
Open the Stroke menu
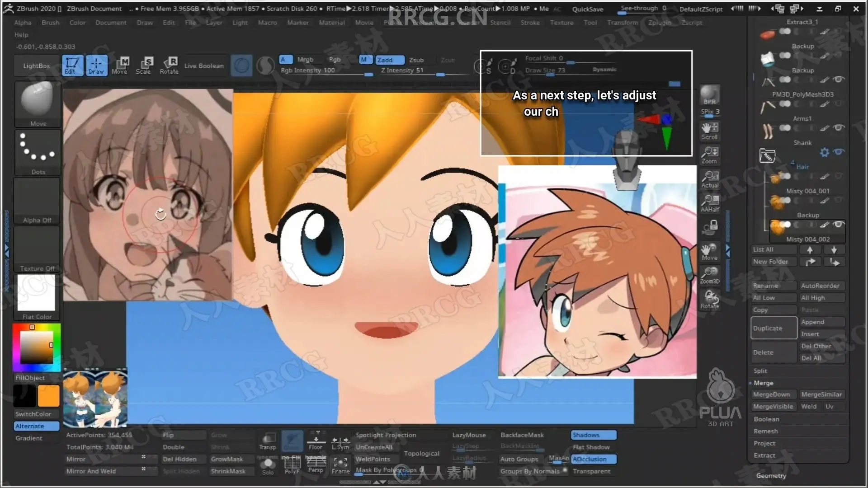click(530, 23)
